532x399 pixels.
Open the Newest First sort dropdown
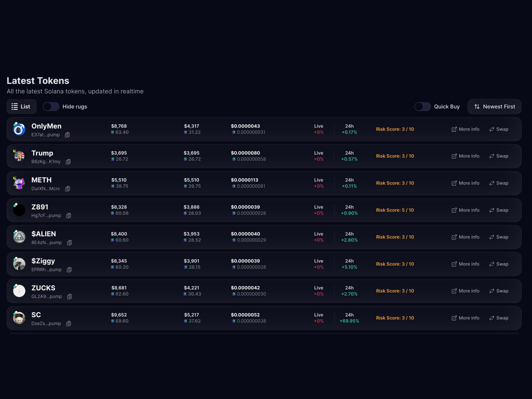point(495,106)
